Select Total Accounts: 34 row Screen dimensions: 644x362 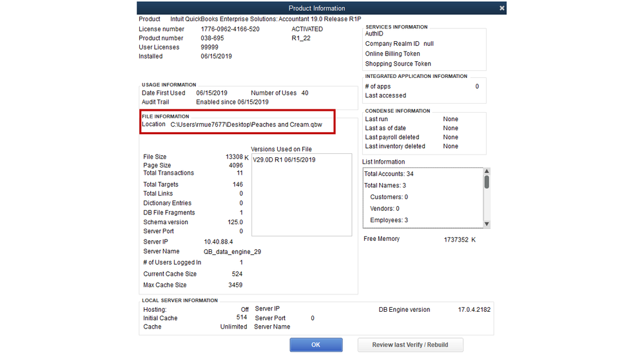389,174
